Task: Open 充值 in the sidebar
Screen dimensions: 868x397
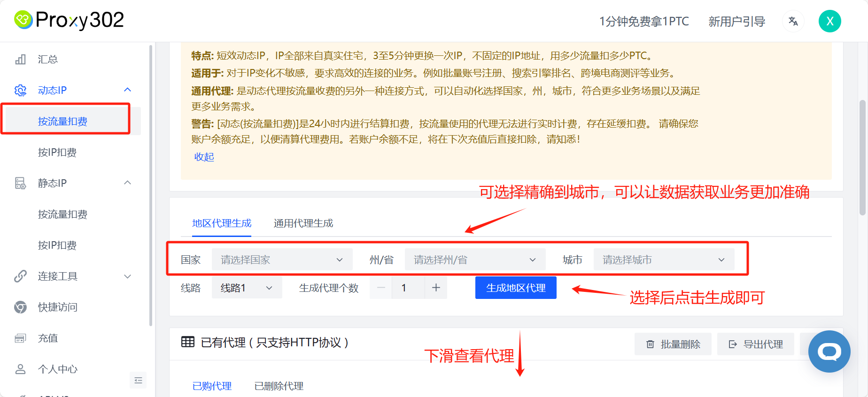Action: coord(48,338)
